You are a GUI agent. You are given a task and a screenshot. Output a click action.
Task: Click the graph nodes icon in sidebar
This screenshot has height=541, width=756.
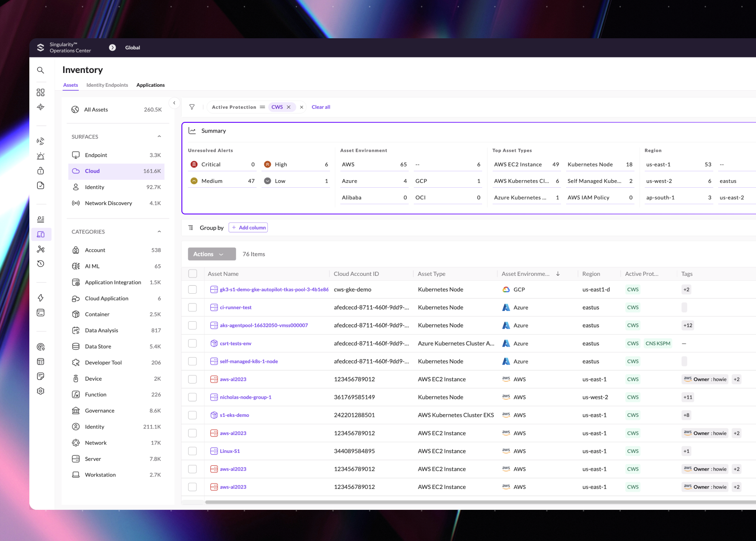(x=40, y=249)
